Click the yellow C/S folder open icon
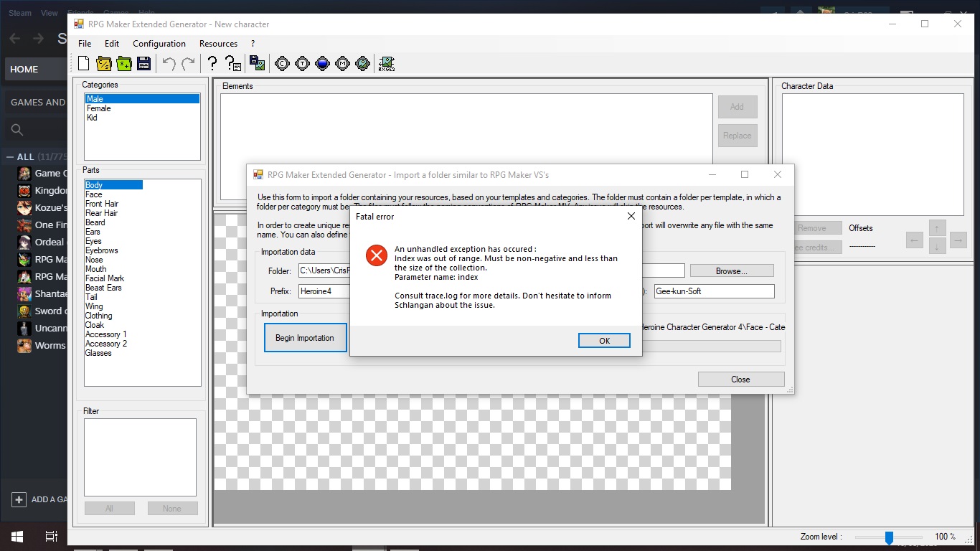The width and height of the screenshot is (980, 551). click(x=103, y=63)
